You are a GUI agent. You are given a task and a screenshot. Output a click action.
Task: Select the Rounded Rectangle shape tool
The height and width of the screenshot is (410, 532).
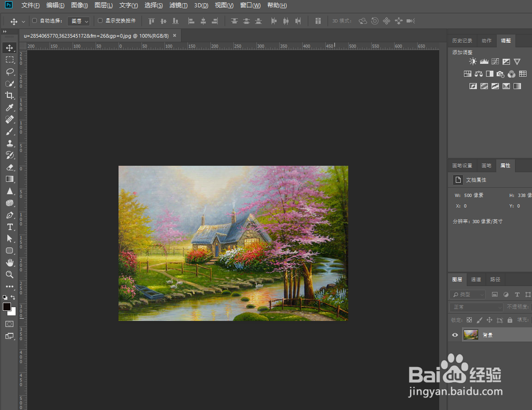pyautogui.click(x=10, y=251)
